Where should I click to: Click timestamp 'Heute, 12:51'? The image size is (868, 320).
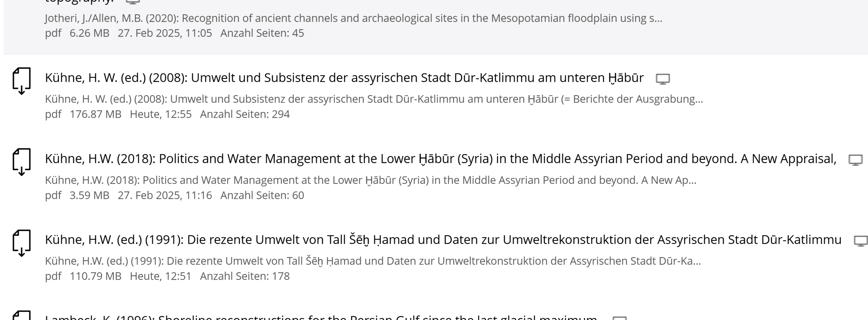[160, 276]
